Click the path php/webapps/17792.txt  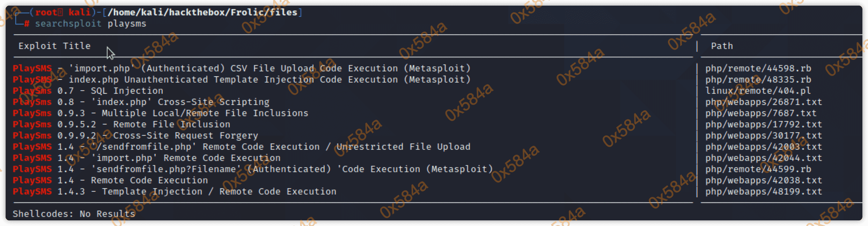[764, 124]
